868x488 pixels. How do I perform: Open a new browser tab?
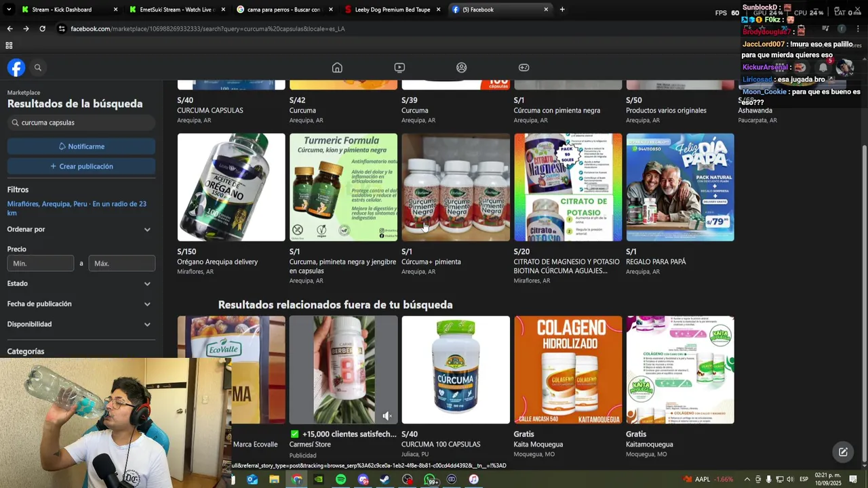[562, 9]
